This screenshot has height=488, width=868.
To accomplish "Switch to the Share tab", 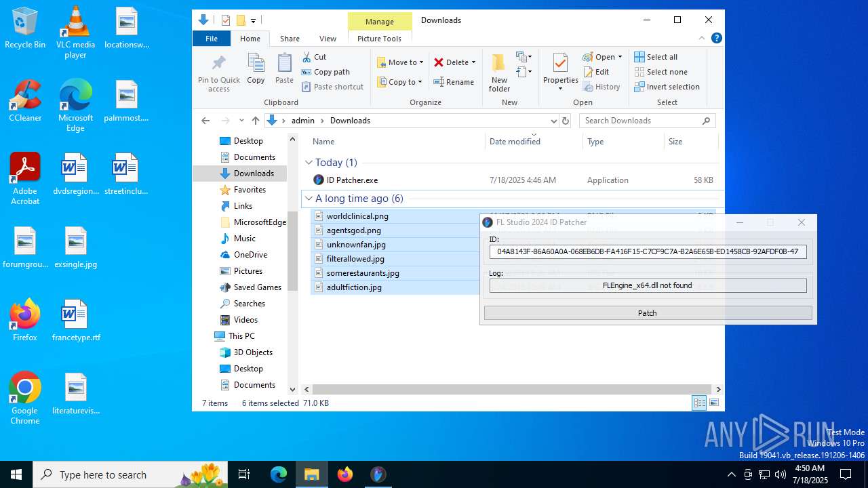I will pyautogui.click(x=290, y=39).
